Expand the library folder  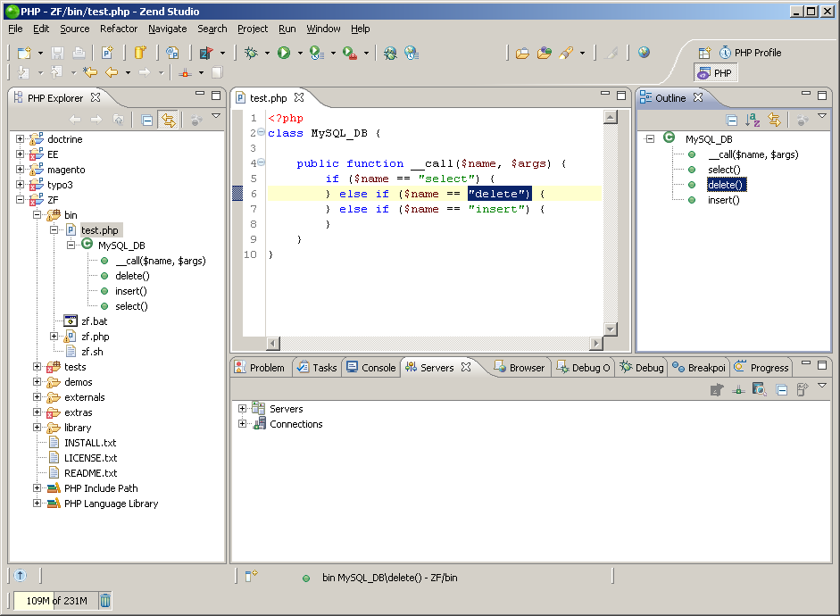click(37, 428)
